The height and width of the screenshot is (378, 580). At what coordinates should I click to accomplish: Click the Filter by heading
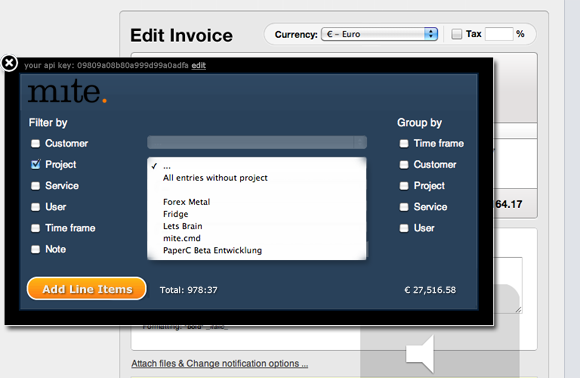(x=48, y=123)
